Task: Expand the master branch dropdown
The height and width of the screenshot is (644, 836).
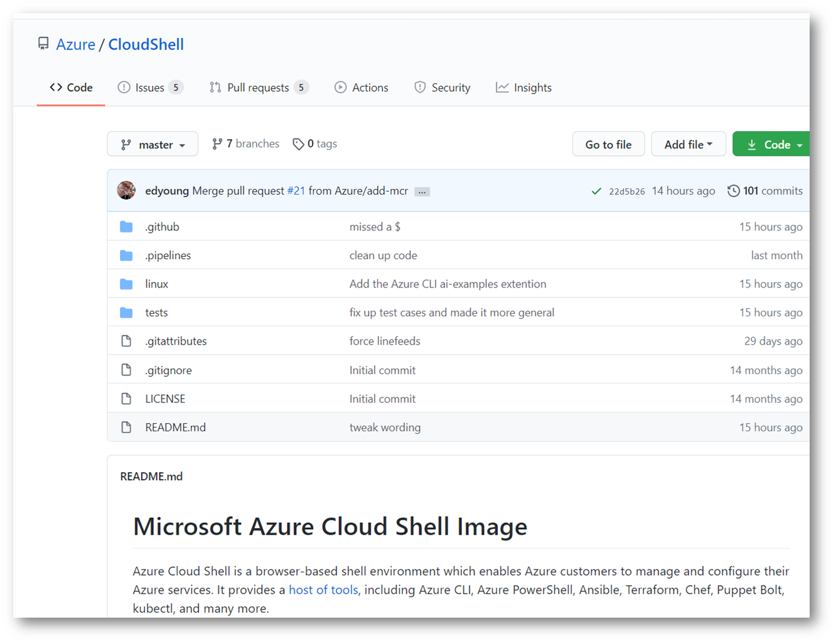Action: [153, 144]
